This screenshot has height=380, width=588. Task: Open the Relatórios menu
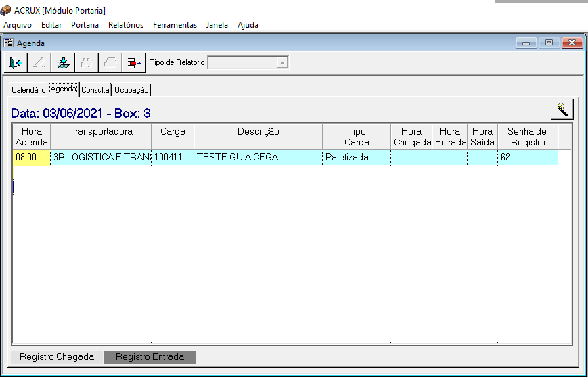pos(126,25)
